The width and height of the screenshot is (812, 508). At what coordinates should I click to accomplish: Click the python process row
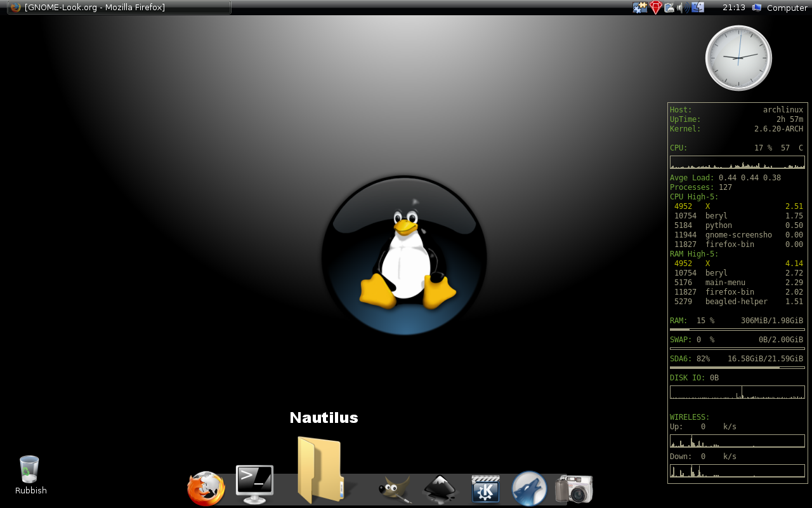(x=738, y=225)
